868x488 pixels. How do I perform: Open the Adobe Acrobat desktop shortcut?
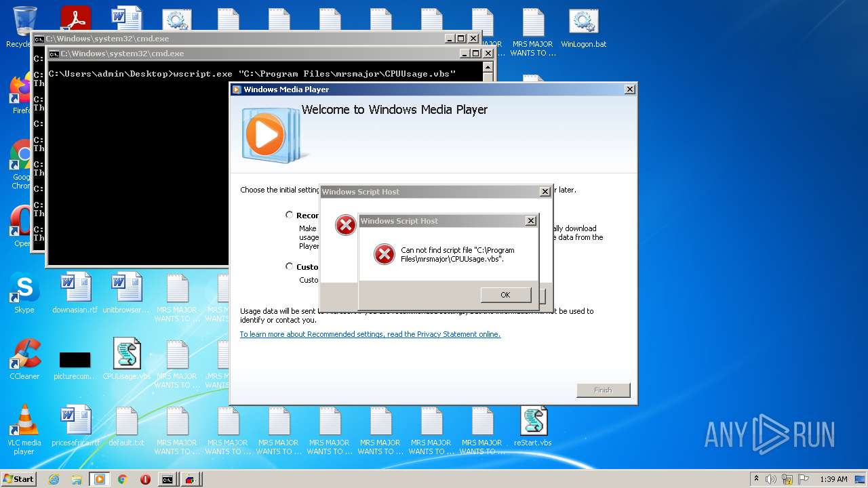(75, 18)
